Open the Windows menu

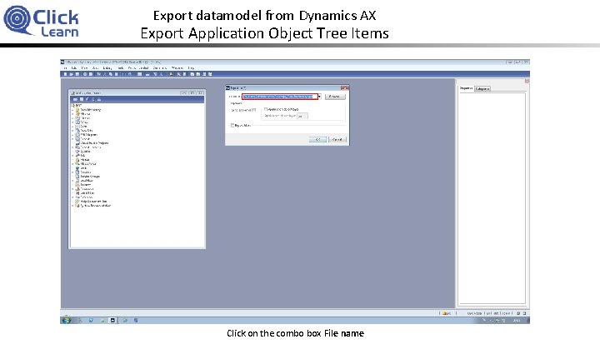coord(177,68)
